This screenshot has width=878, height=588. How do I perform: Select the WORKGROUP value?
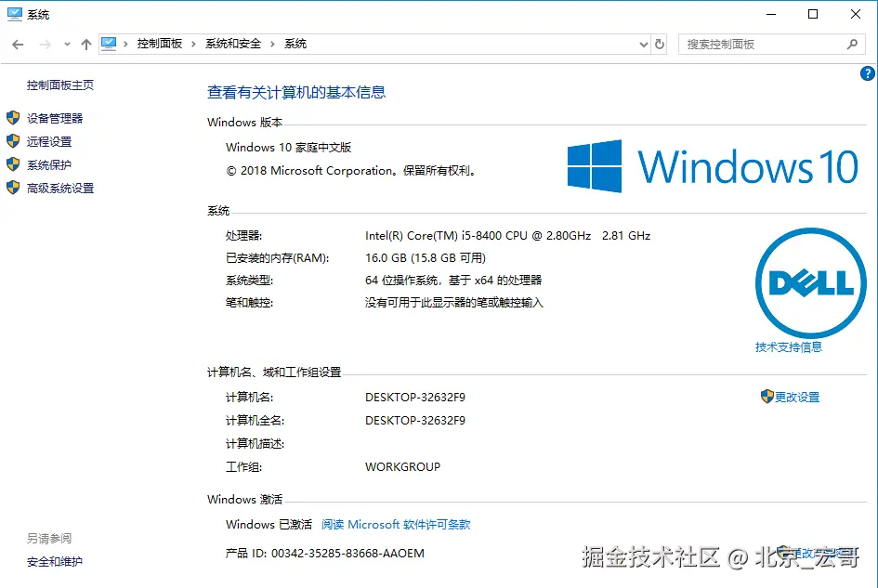point(402,467)
